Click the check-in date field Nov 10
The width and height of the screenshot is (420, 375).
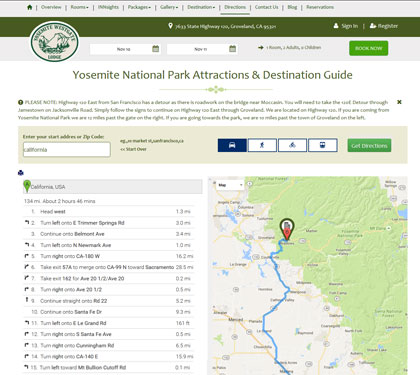click(124, 49)
